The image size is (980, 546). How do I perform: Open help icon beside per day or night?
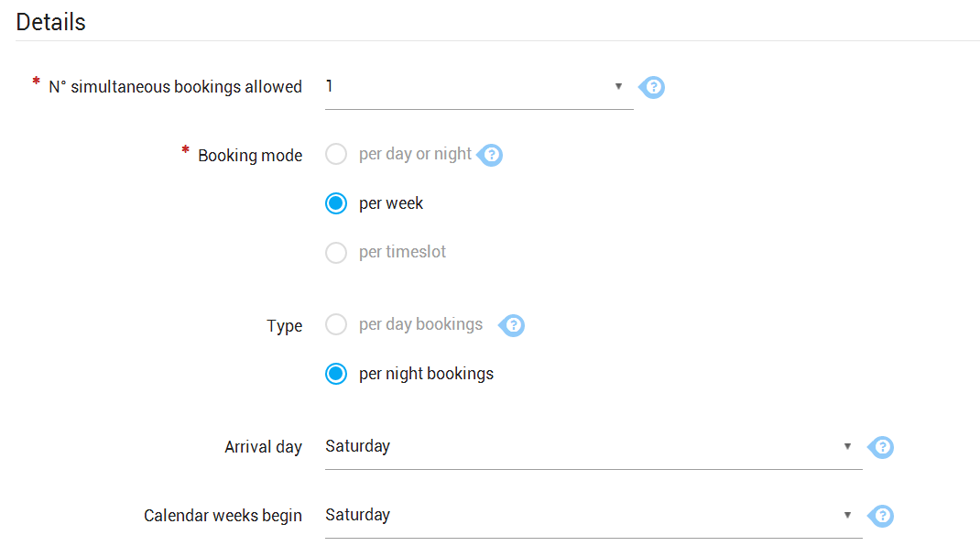point(490,155)
